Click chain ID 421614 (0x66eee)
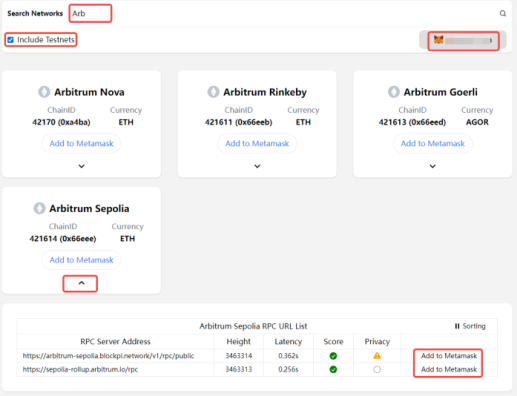The width and height of the screenshot is (517, 396). [63, 239]
